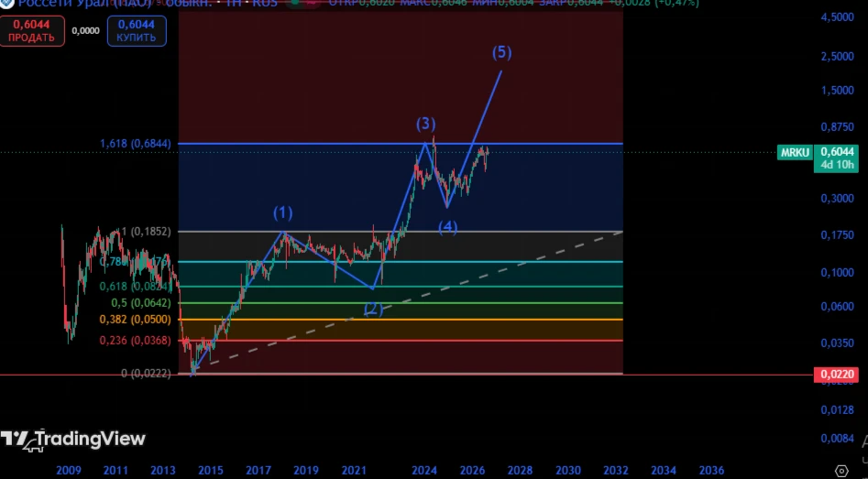
Task: Click the 1,5000 price scale value
Action: [x=838, y=90]
